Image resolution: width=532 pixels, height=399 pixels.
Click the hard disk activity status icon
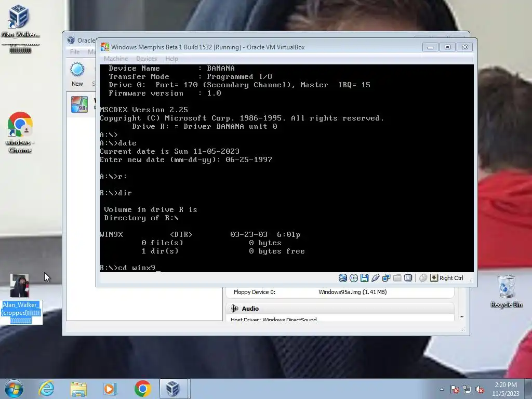click(343, 278)
